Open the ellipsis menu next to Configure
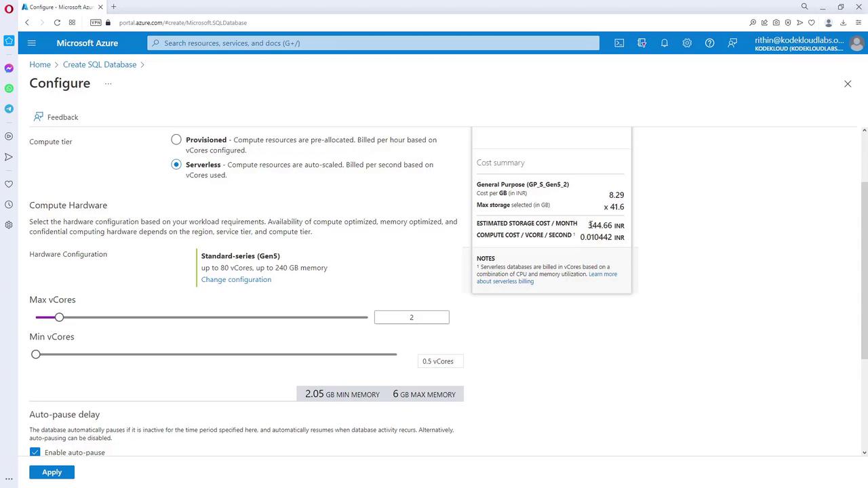868x488 pixels. click(x=108, y=83)
